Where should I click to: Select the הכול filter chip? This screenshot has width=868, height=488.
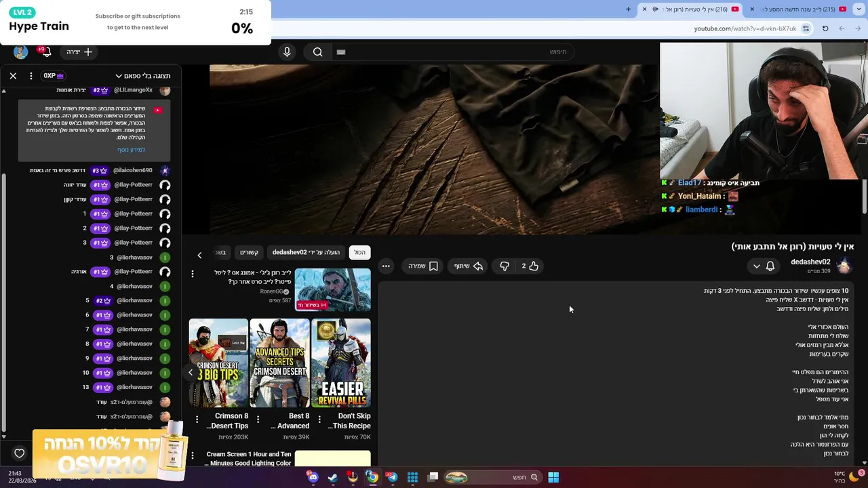(359, 252)
